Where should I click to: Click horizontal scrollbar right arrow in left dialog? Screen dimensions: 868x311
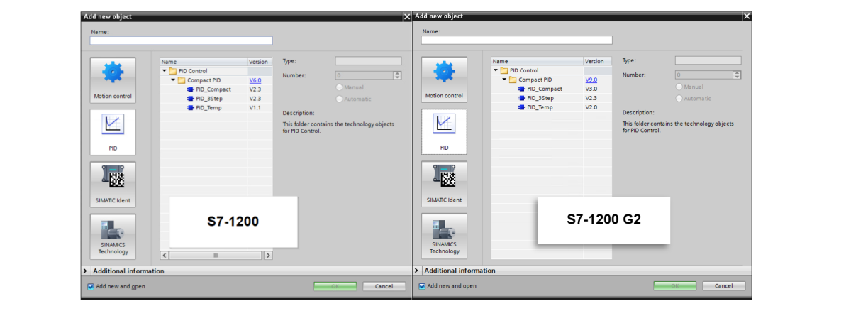267,255
